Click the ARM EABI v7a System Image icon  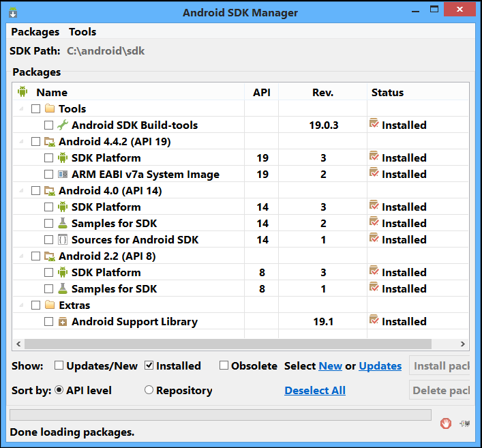point(63,174)
